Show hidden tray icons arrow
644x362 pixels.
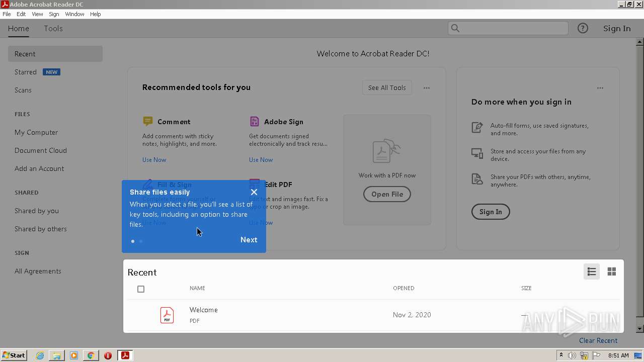click(x=561, y=355)
